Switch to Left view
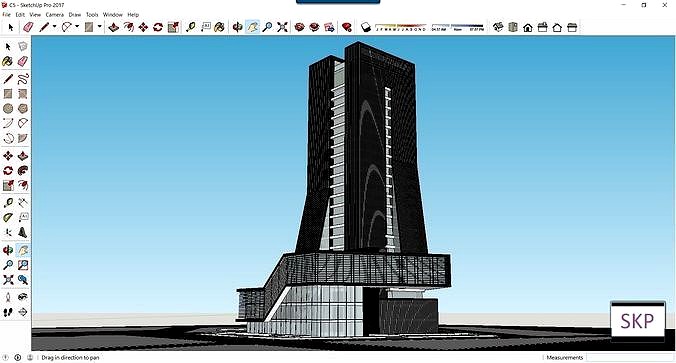The height and width of the screenshot is (363, 676). 572,27
